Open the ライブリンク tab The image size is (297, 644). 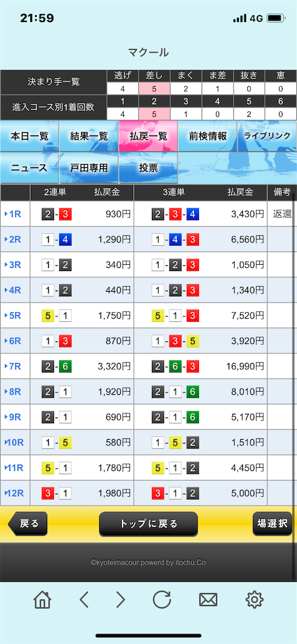click(x=267, y=136)
